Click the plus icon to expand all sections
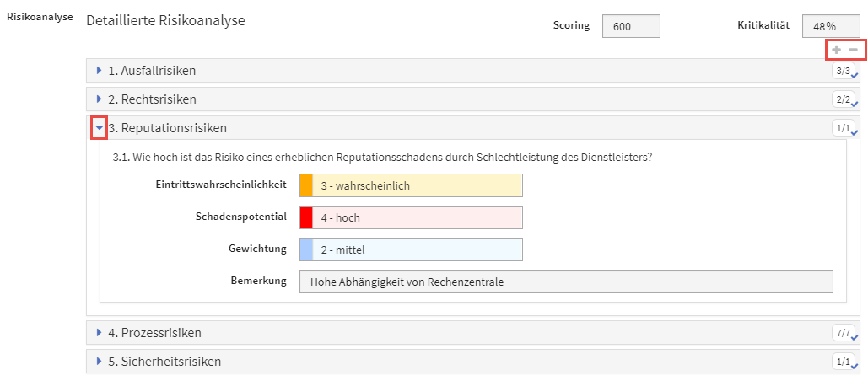Image resolution: width=868 pixels, height=381 pixels. pos(837,50)
